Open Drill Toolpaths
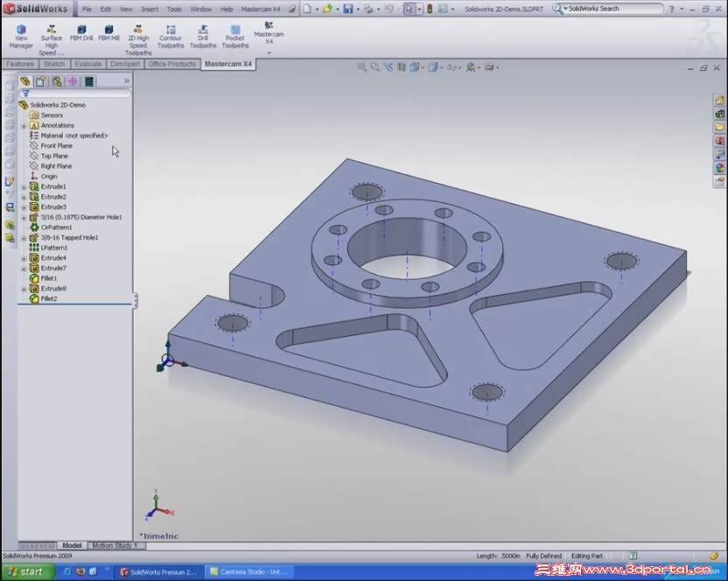The height and width of the screenshot is (581, 728). point(203,37)
